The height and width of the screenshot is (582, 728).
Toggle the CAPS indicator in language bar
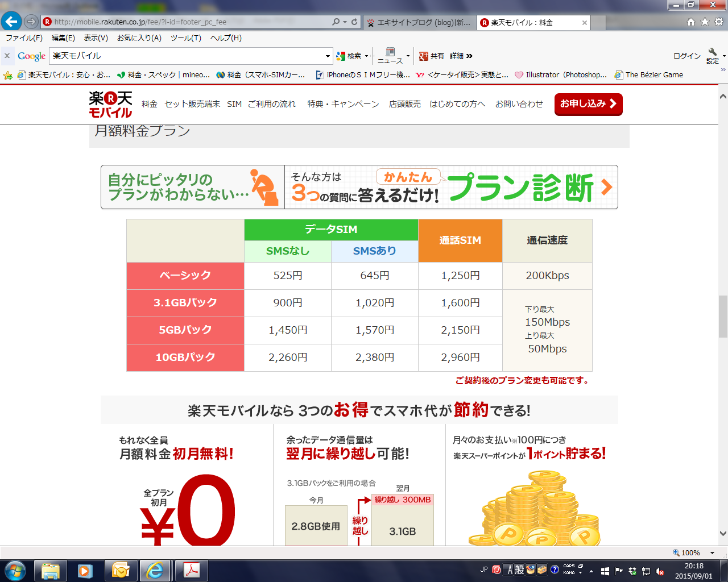point(569,566)
